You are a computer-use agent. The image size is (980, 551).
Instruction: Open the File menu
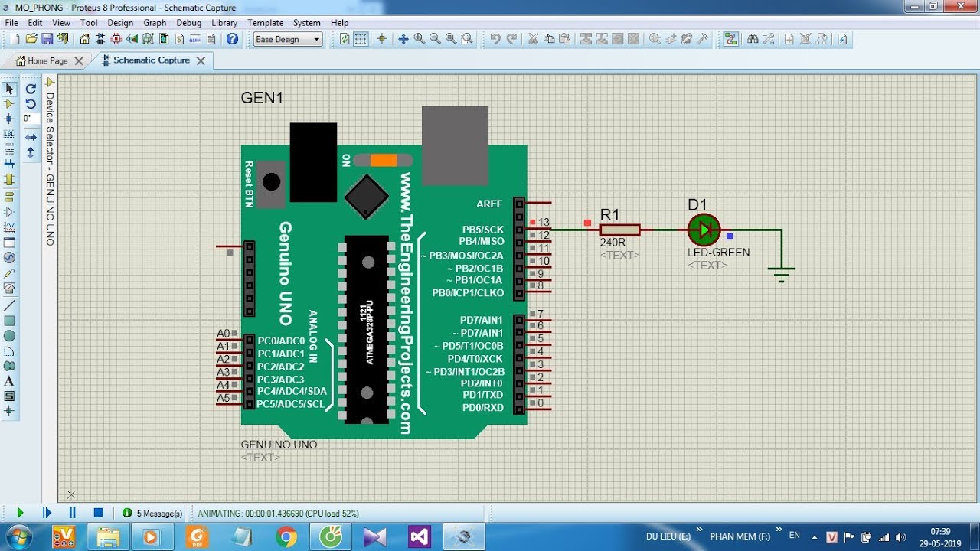[11, 23]
